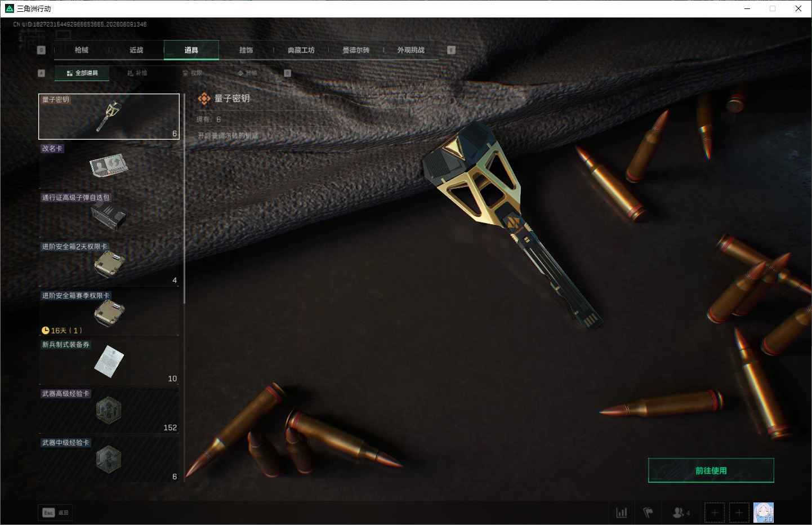
Task: Click the flag icon in bottom bar
Action: [648, 513]
